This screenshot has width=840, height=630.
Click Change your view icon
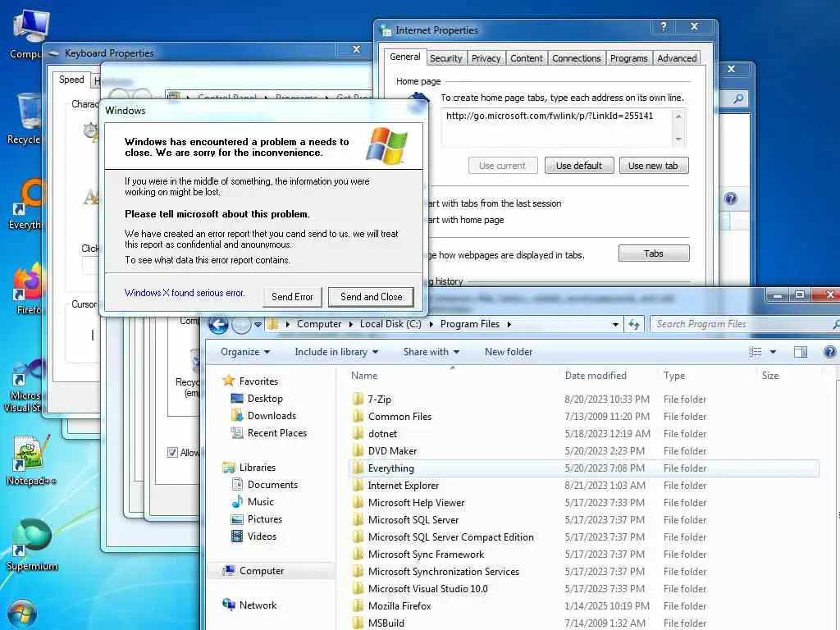click(756, 352)
